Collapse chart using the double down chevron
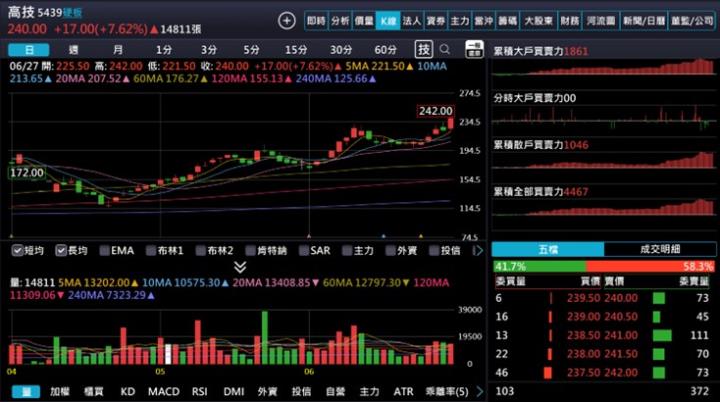720x402 pixels. coord(240,267)
